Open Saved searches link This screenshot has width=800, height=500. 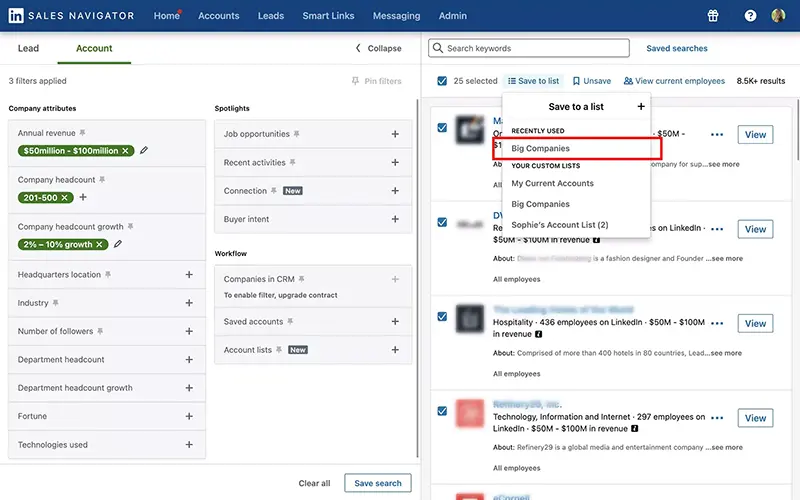click(x=677, y=48)
